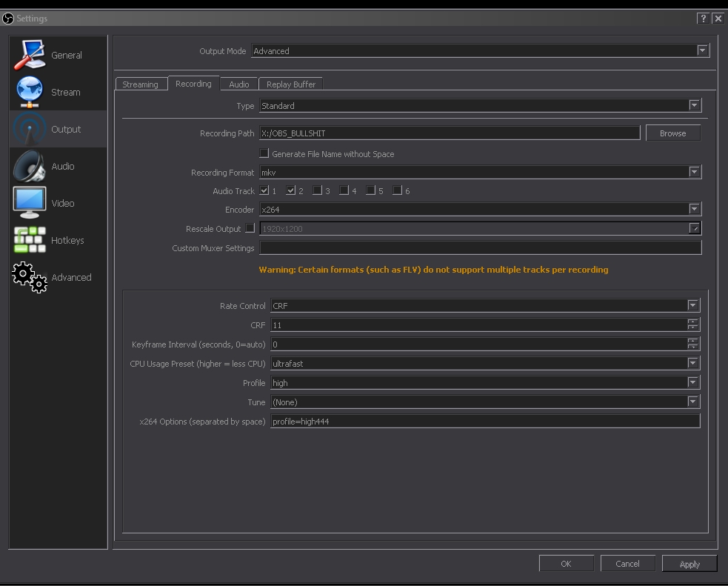Increase the CRF value by one step

tap(692, 322)
